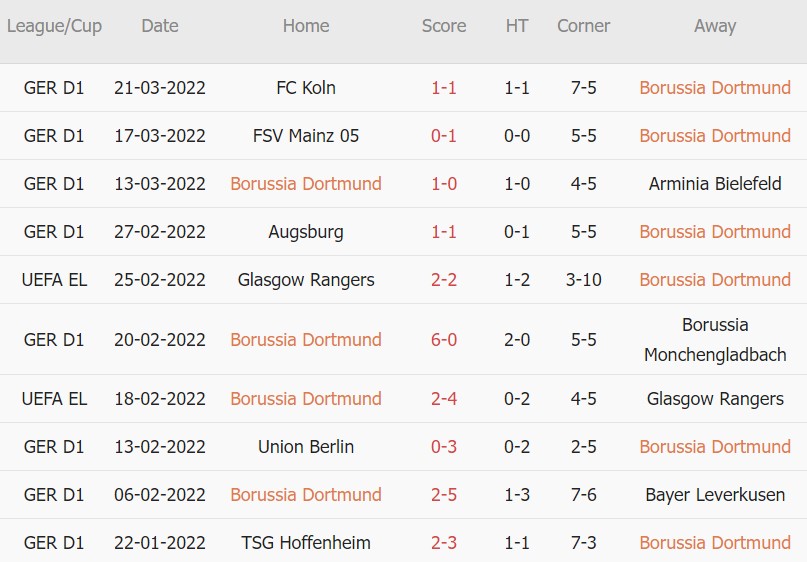Screen dimensions: 807x562
Task: Click the FC Koln home team link
Action: [x=306, y=88]
